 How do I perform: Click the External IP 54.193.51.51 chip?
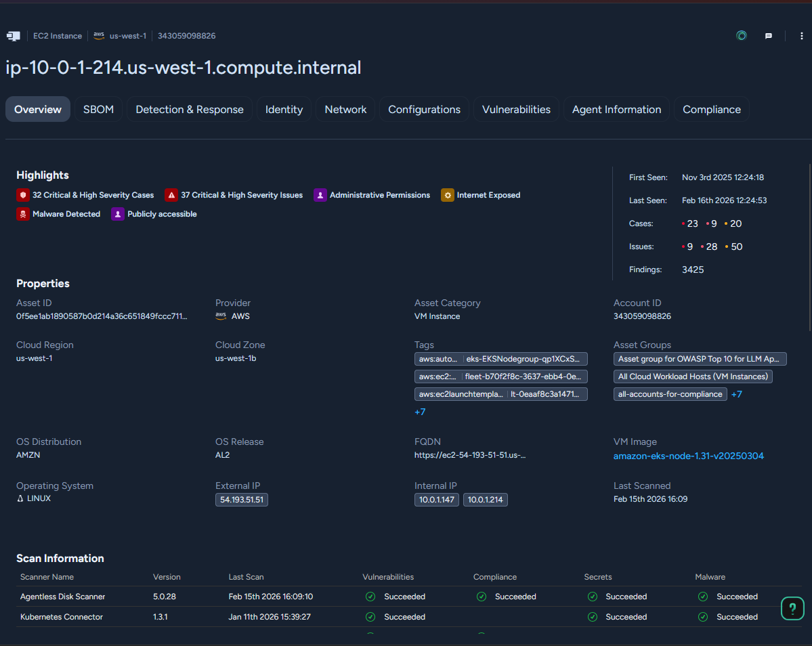242,500
